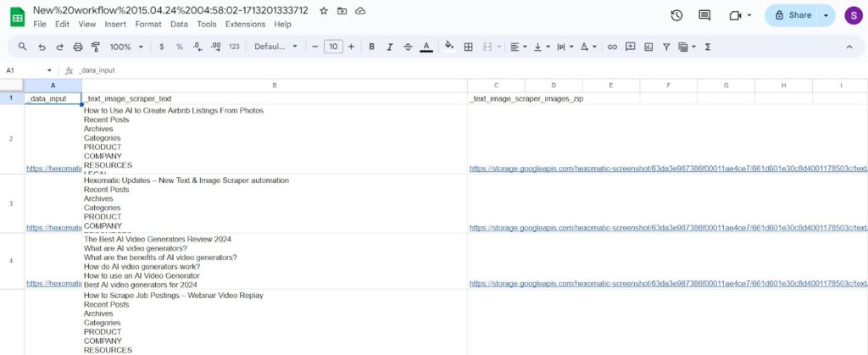Open the Data menu
The width and height of the screenshot is (868, 355).
(179, 25)
